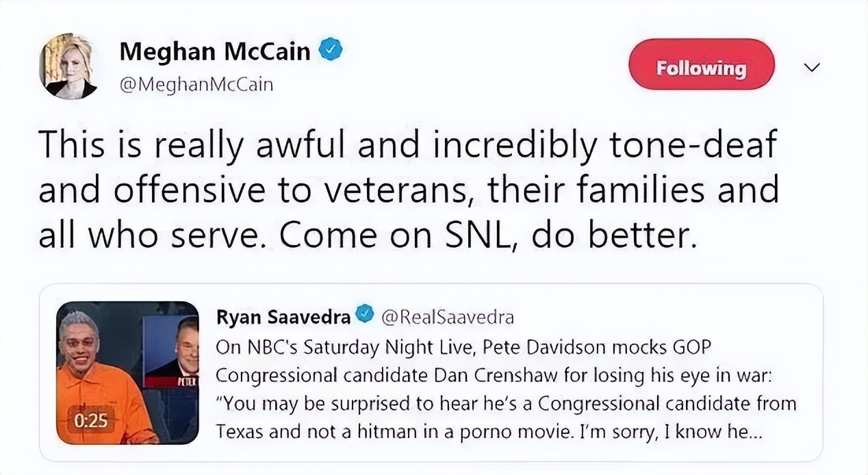
Task: Click the @RealSaavedra handle
Action: click(447, 317)
